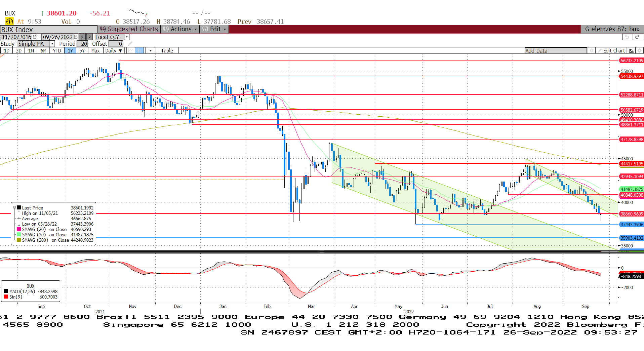Viewport: 644px width, 351px height.
Task: Open the Daily periodicity dropdown
Action: coord(114,50)
